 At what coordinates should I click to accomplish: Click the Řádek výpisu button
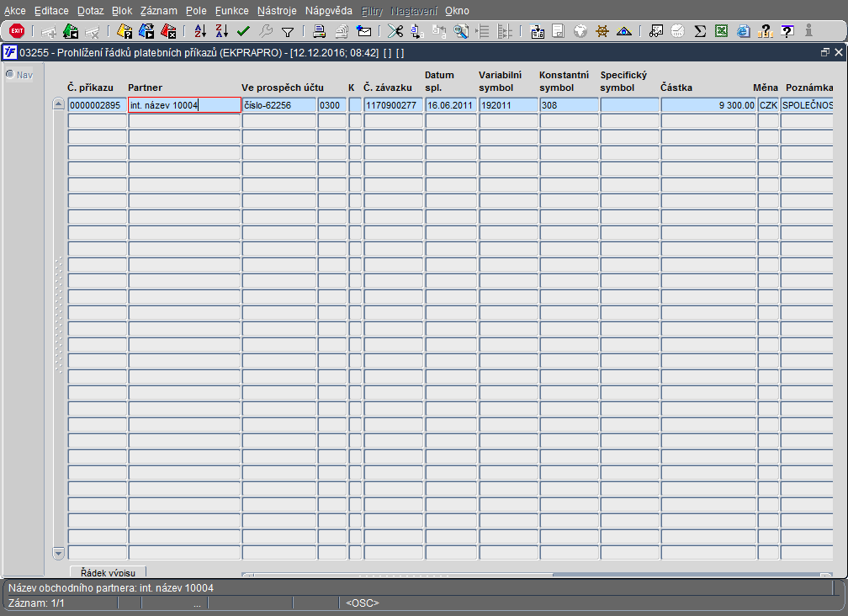(108, 572)
